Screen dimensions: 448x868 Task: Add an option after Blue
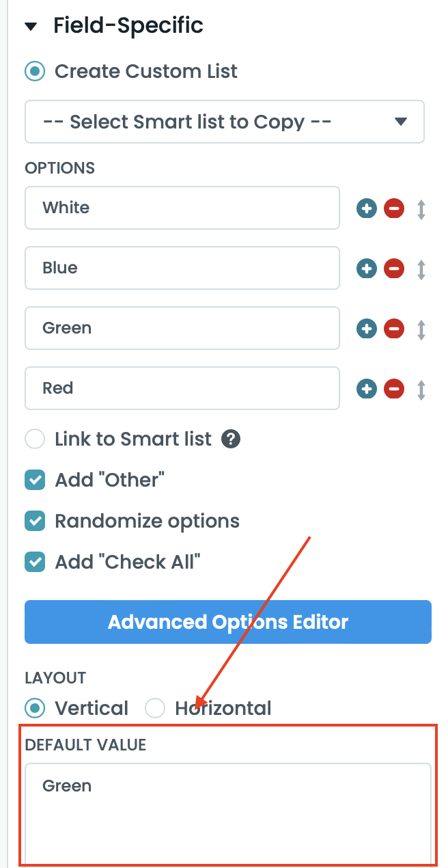point(367,269)
